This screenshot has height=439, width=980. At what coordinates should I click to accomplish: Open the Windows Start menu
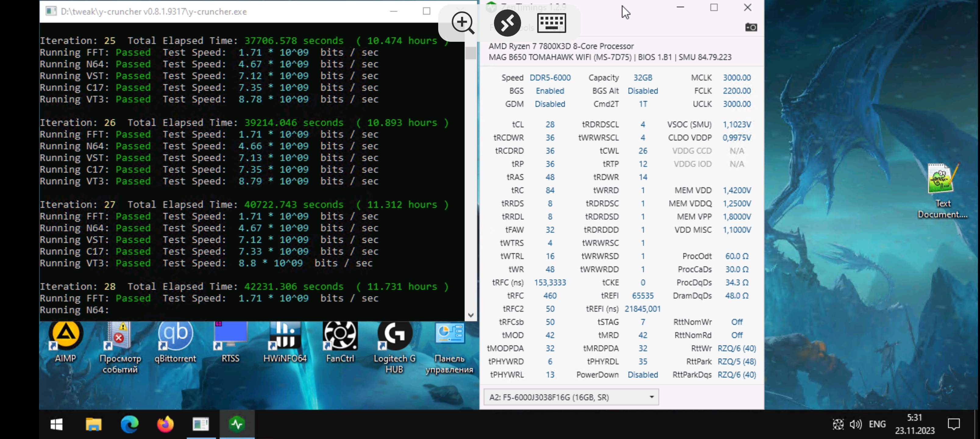coord(57,424)
